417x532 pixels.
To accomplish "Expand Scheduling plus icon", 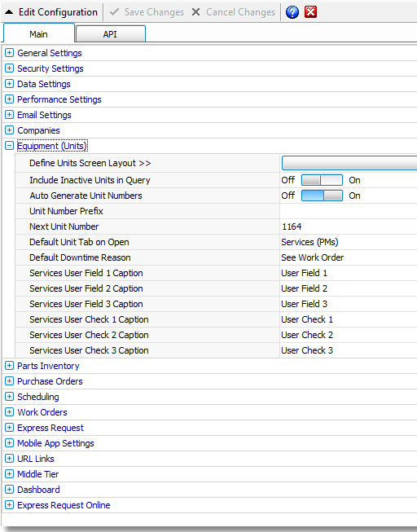I will [x=10, y=397].
